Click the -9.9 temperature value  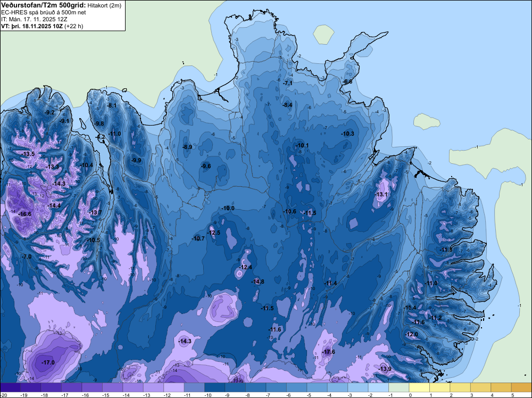136,160
